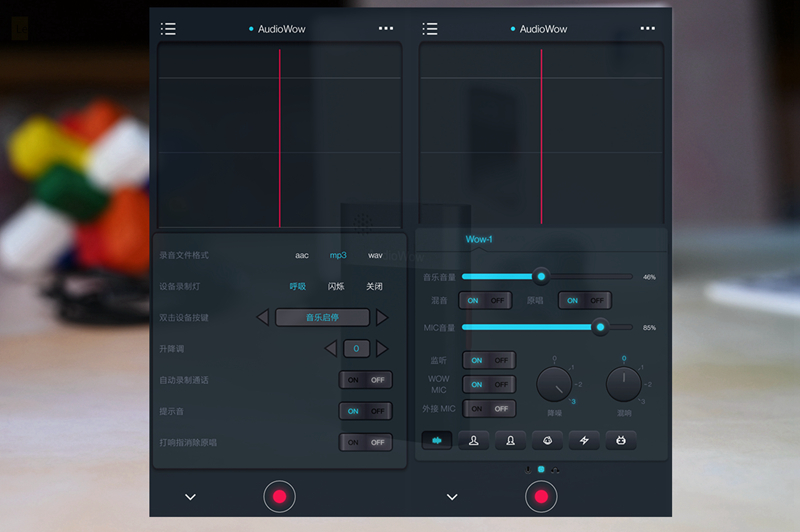
Task: Click the AudioWow title on right screen
Action: click(x=543, y=29)
